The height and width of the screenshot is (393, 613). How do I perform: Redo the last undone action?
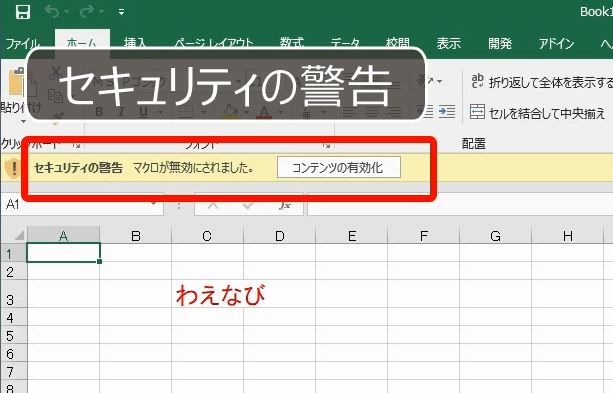point(87,12)
